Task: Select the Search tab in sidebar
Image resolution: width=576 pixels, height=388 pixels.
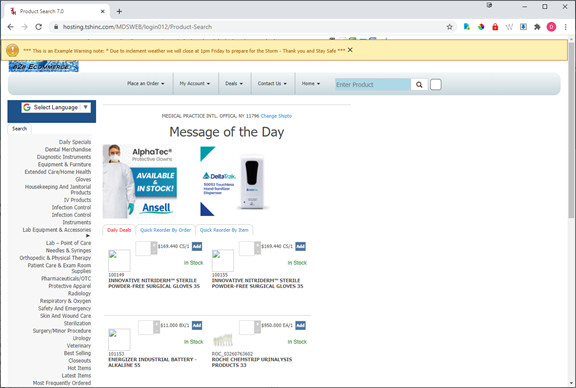Action: (x=19, y=129)
